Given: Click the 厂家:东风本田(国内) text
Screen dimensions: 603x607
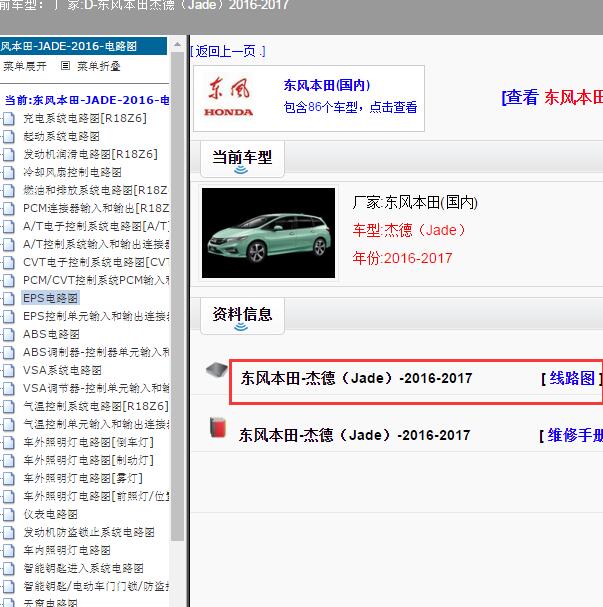Looking at the screenshot, I should click(x=415, y=202).
